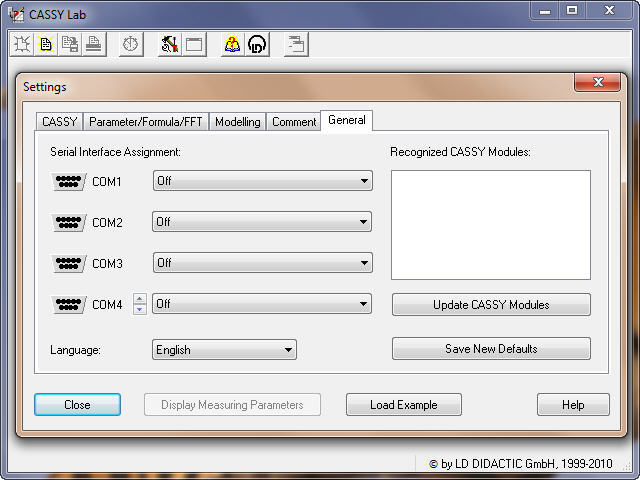Viewport: 640px width, 480px height.
Task: Click the LD DIDACTIC copyright status text
Action: point(521,464)
